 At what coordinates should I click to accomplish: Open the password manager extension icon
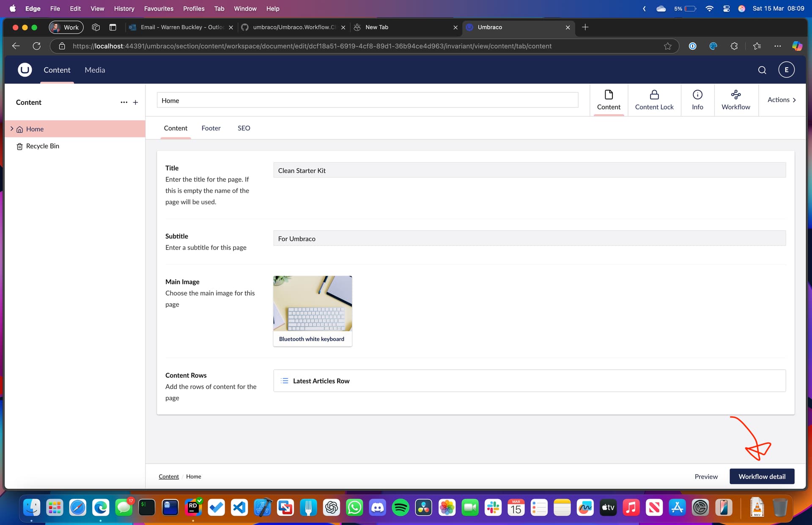click(692, 46)
